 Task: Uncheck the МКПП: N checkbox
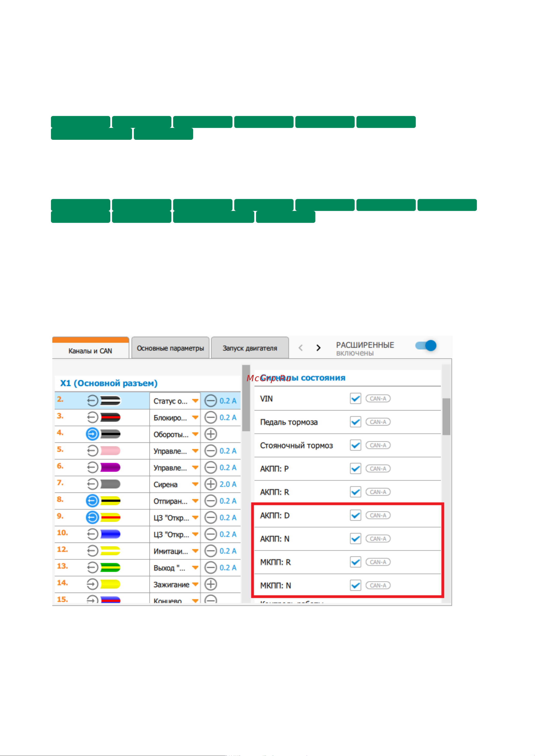[355, 585]
